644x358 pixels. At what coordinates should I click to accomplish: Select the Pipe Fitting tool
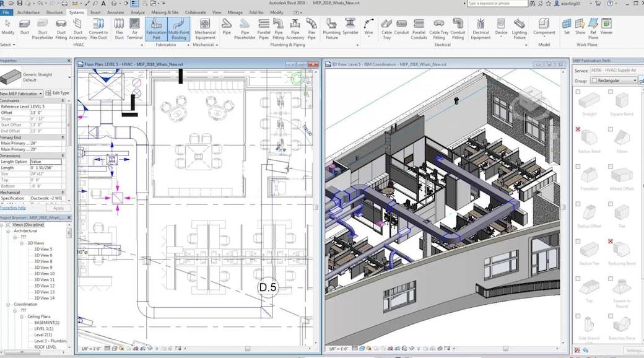(279, 28)
